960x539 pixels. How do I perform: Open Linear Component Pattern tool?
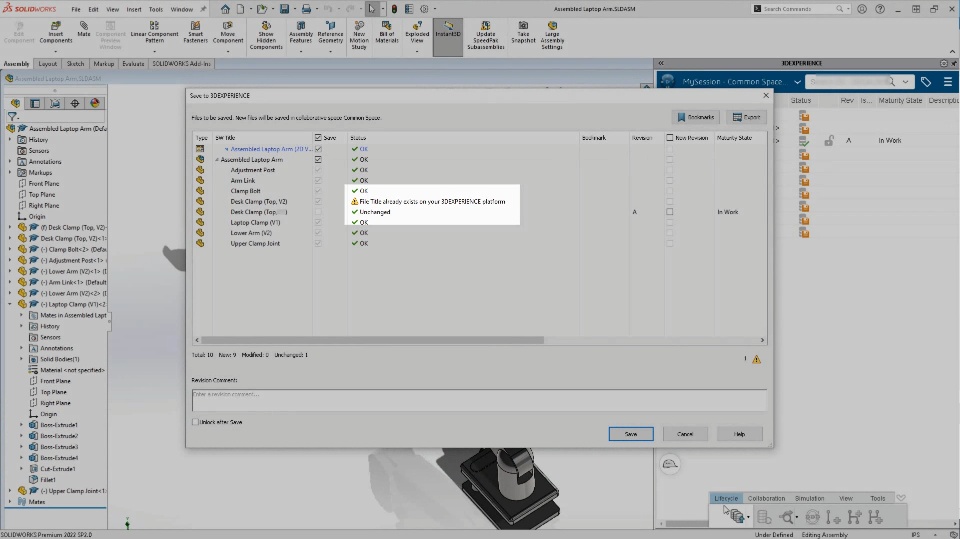[154, 32]
